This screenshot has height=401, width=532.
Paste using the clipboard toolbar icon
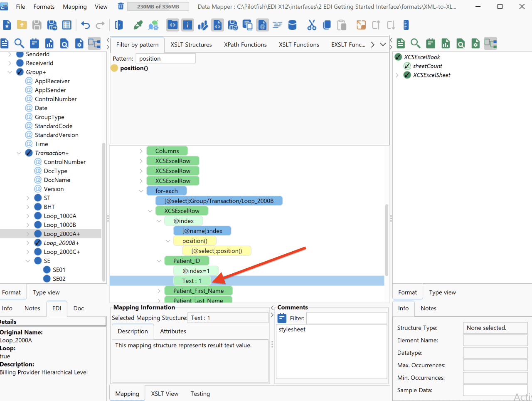click(x=342, y=25)
